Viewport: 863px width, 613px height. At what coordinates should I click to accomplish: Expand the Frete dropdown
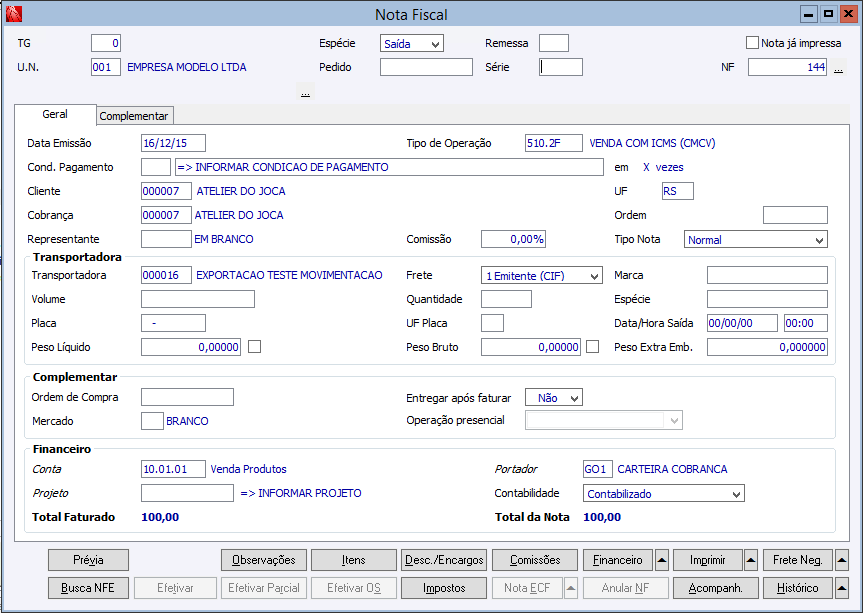594,275
